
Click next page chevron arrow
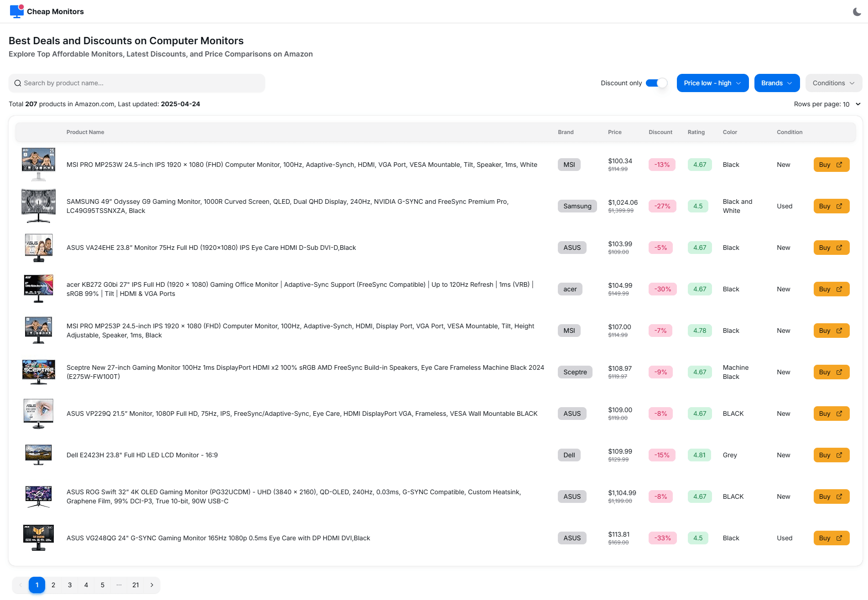pos(152,585)
